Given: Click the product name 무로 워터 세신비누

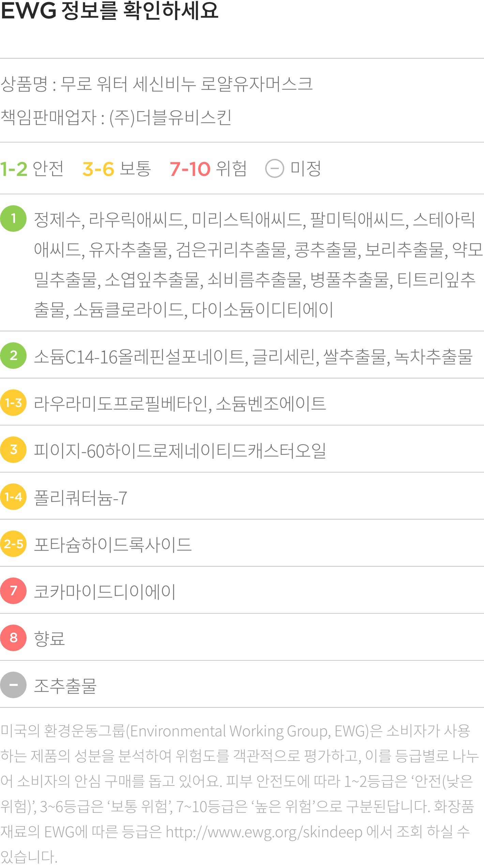Looking at the screenshot, I should (x=186, y=84).
